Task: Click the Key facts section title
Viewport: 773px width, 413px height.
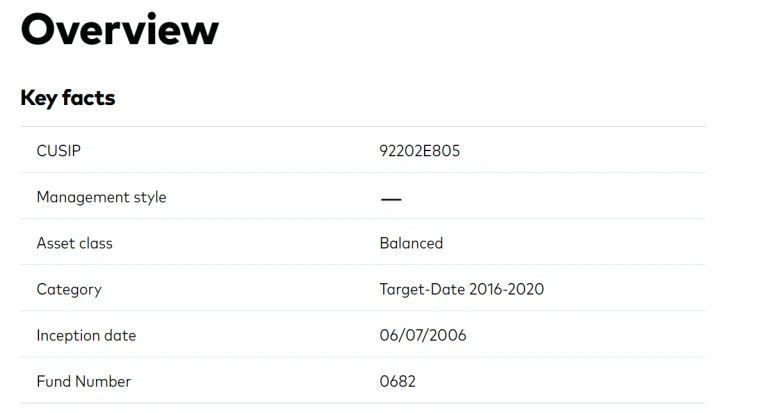Action: (x=68, y=98)
